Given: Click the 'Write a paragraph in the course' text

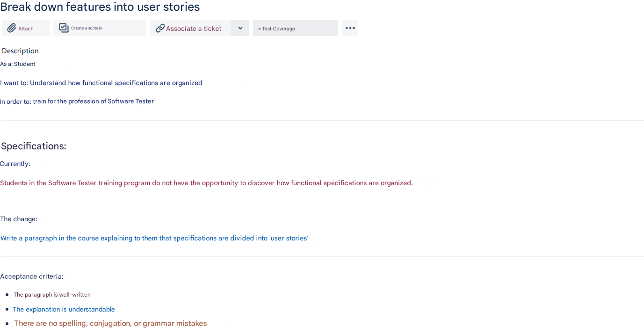Looking at the screenshot, I should pos(154,238).
